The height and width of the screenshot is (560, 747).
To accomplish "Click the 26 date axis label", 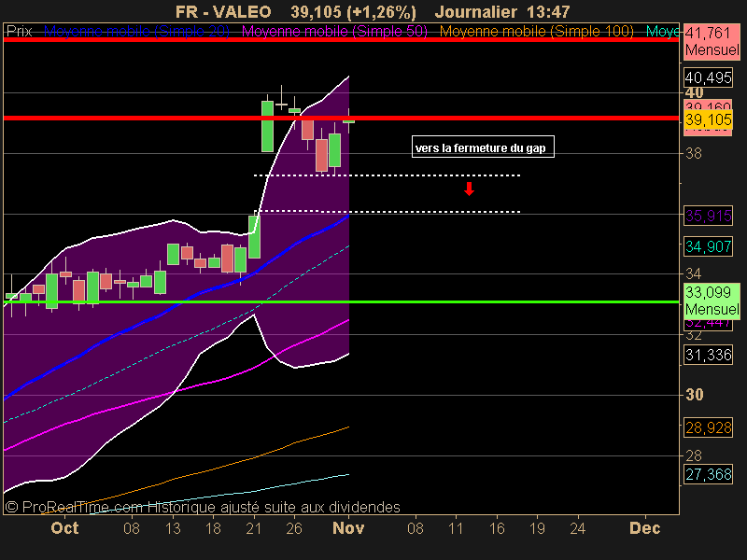I will click(294, 528).
